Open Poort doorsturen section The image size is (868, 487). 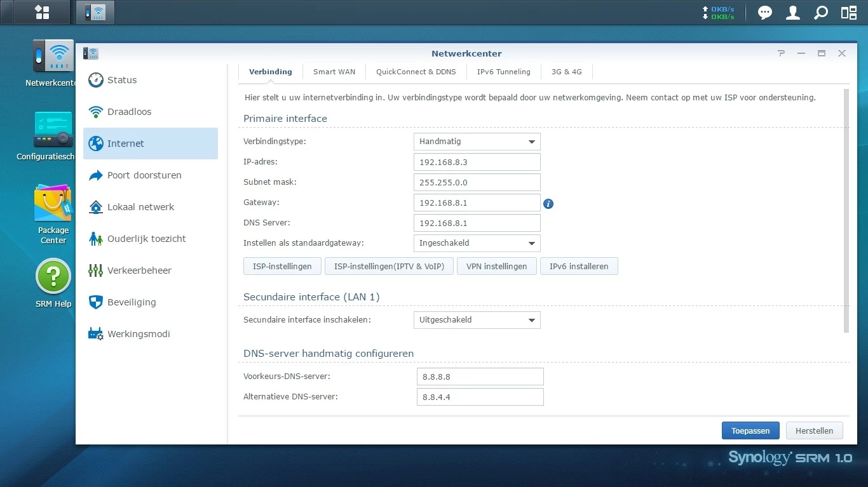click(151, 175)
